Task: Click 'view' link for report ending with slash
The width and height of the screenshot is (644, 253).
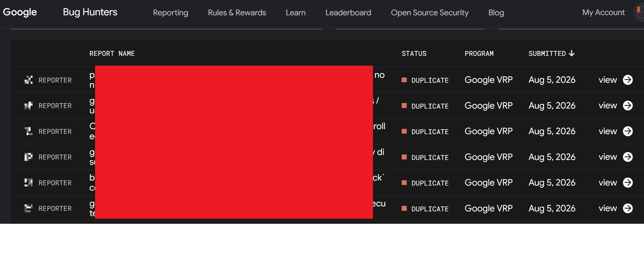Action: pyautogui.click(x=608, y=105)
